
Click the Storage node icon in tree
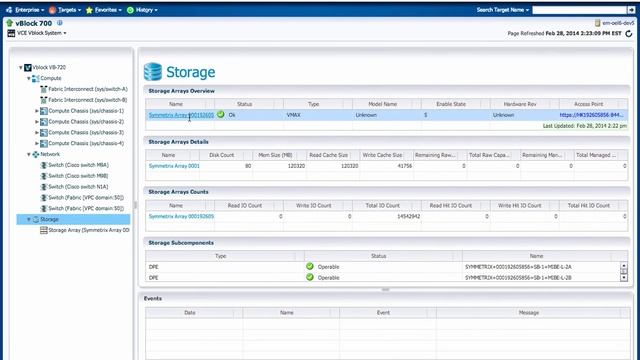click(36, 220)
